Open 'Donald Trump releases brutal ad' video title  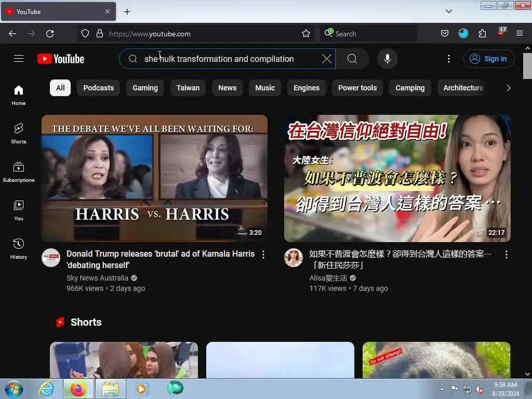pos(161,260)
